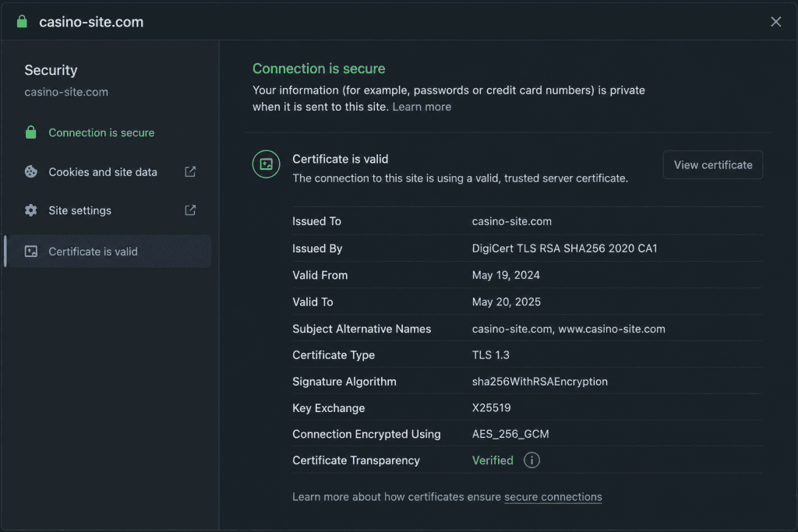Image resolution: width=798 pixels, height=532 pixels.
Task: Close the security dialog with the X
Action: (x=775, y=22)
